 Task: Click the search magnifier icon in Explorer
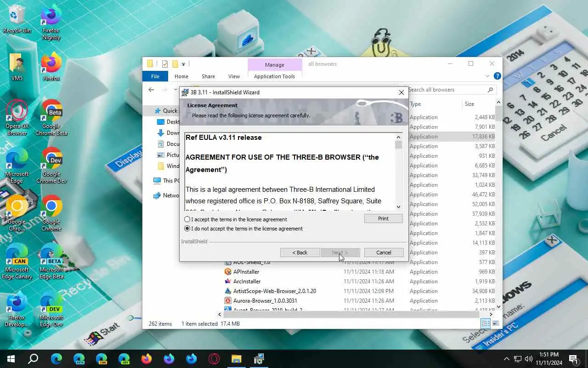(x=490, y=90)
